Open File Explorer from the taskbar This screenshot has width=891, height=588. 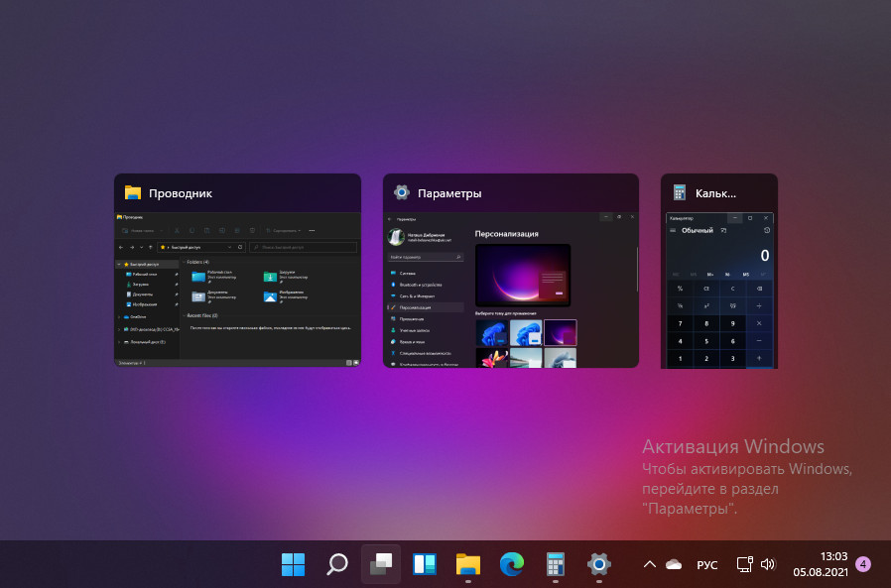[468, 564]
